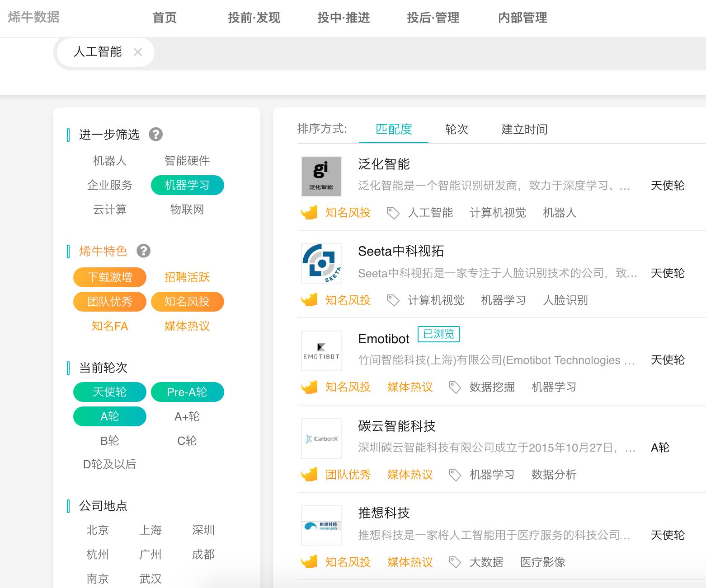
Task: Select the B轮 round filter
Action: click(110, 441)
